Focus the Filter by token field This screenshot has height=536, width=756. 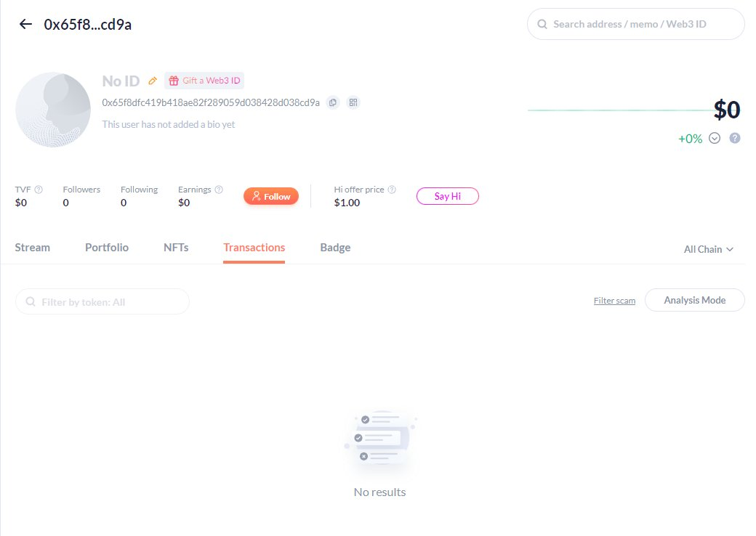(x=102, y=301)
